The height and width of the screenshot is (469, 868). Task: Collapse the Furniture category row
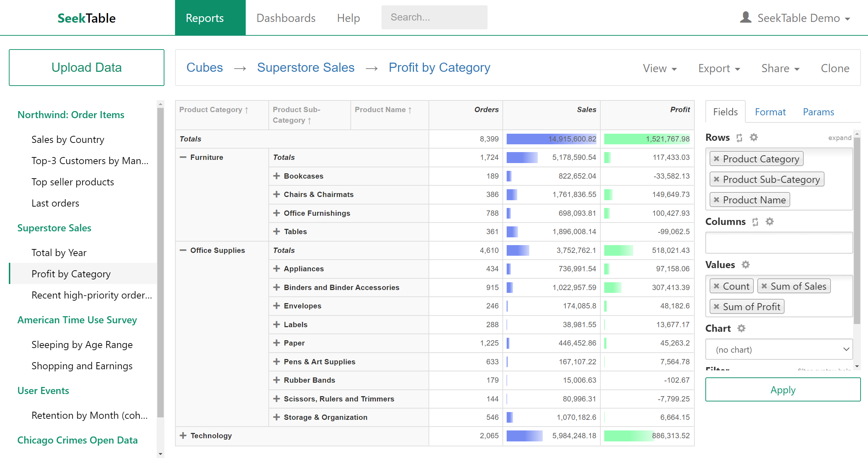pyautogui.click(x=183, y=157)
